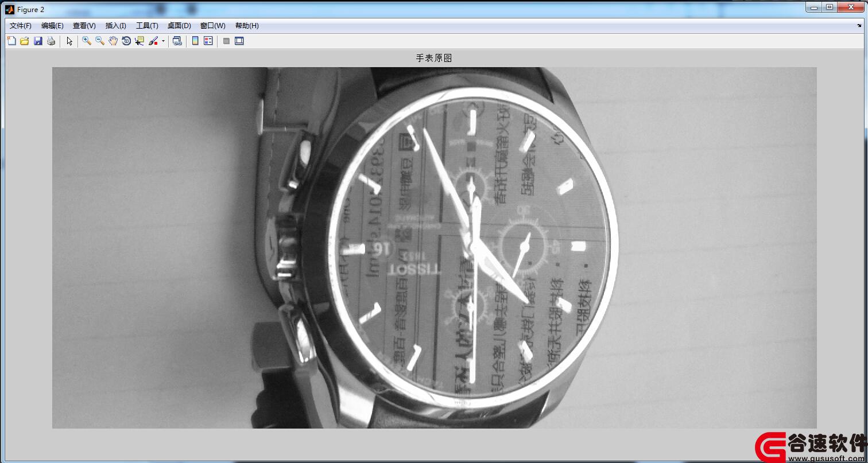Open the 帮助(H) menu
The height and width of the screenshot is (463, 868).
coord(247,26)
